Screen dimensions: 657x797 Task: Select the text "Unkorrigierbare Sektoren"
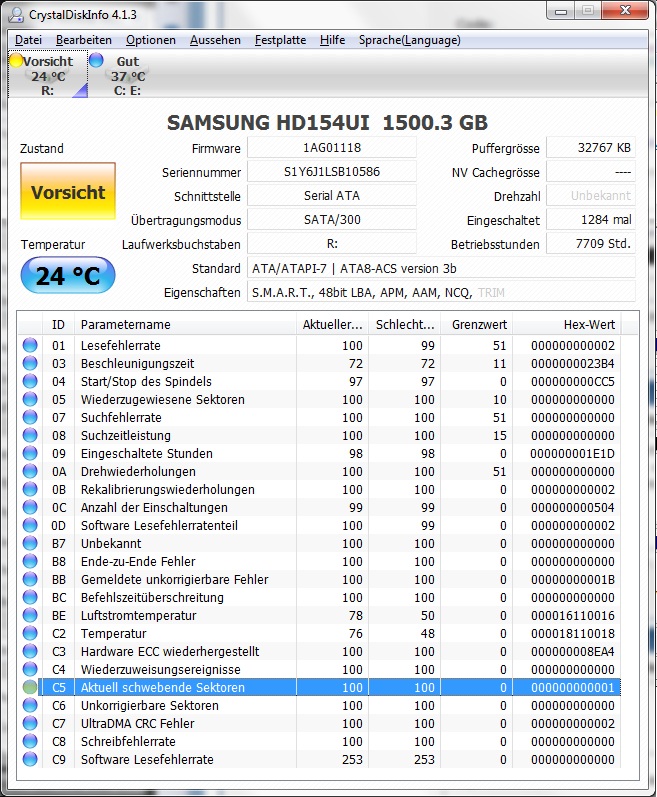[149, 706]
